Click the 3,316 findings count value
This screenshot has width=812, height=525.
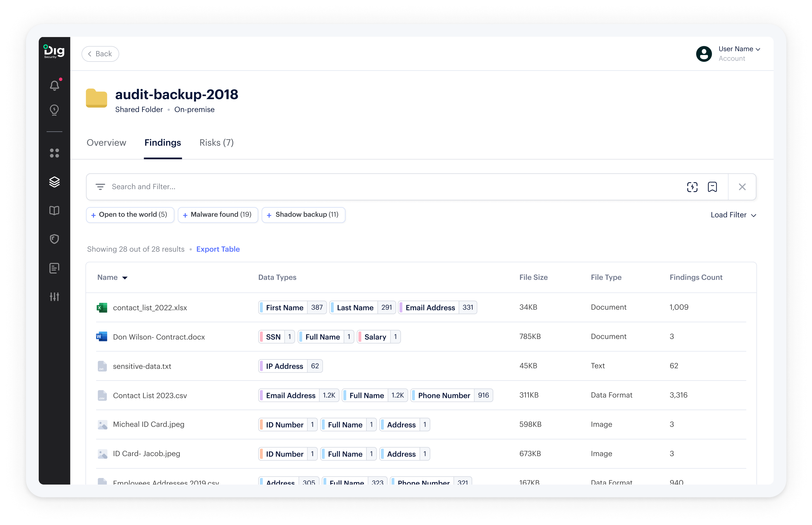click(678, 395)
